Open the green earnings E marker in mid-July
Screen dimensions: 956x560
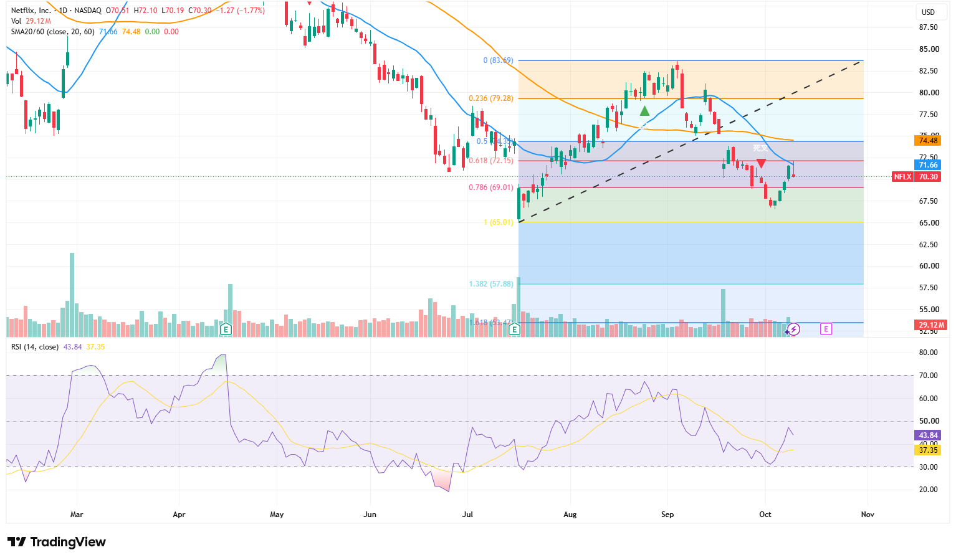[514, 329]
